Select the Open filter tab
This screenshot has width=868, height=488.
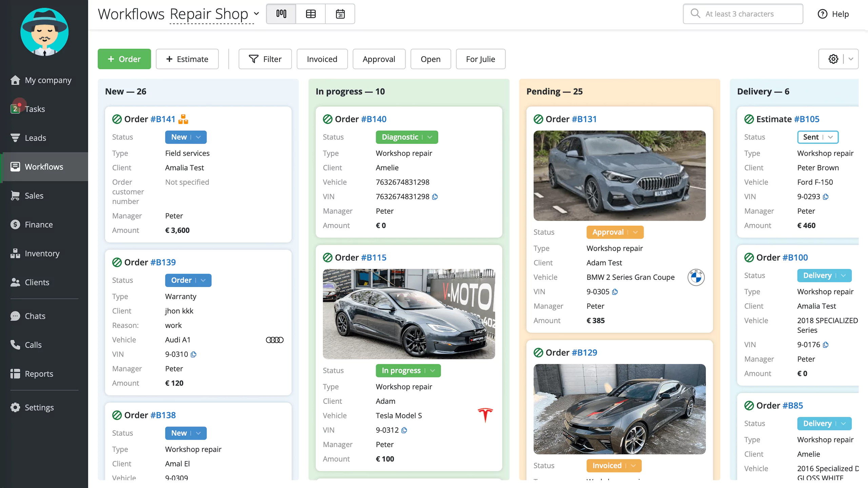click(x=430, y=59)
